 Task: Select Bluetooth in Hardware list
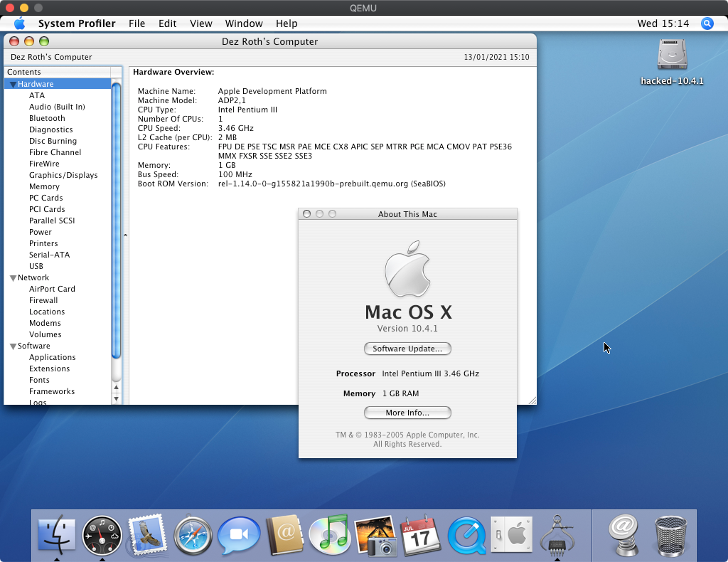pos(47,118)
